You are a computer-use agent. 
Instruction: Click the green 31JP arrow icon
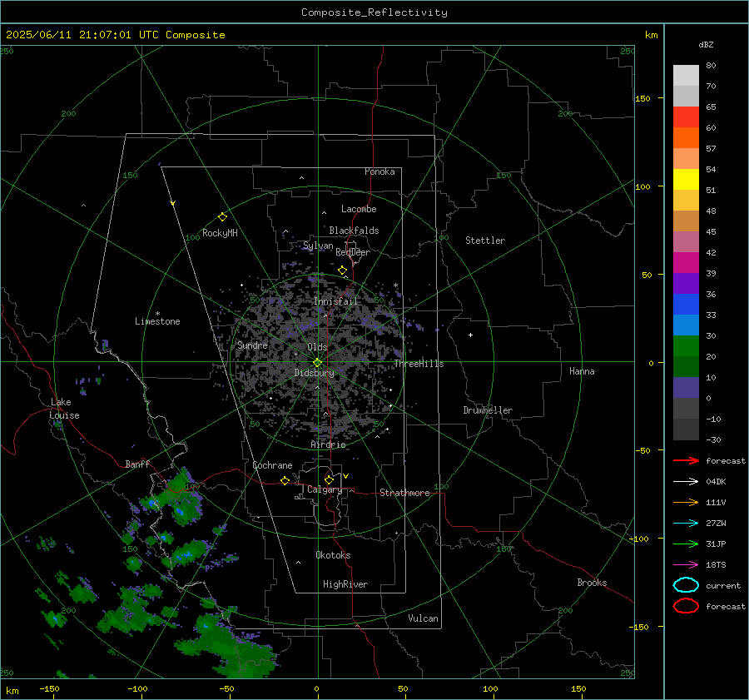(686, 544)
